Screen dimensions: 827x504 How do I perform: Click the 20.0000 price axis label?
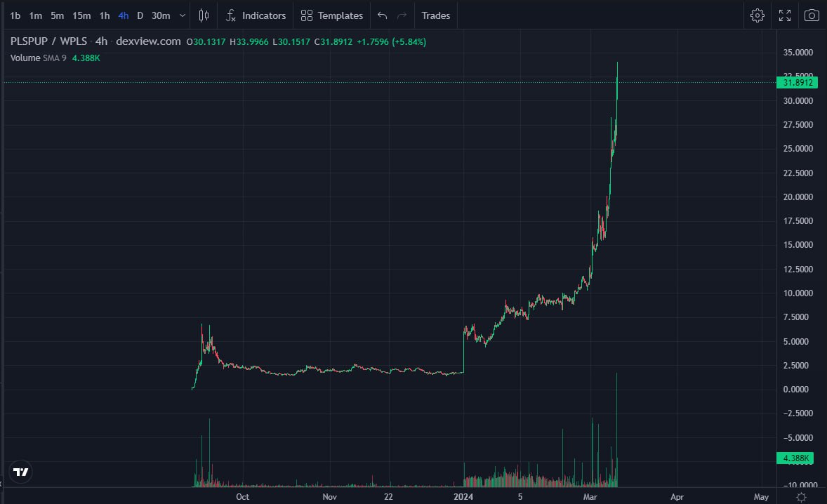click(x=798, y=197)
